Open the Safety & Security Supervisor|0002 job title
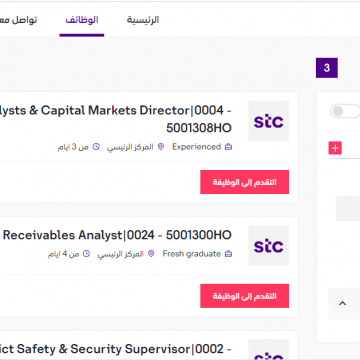360x360 pixels. point(116,349)
